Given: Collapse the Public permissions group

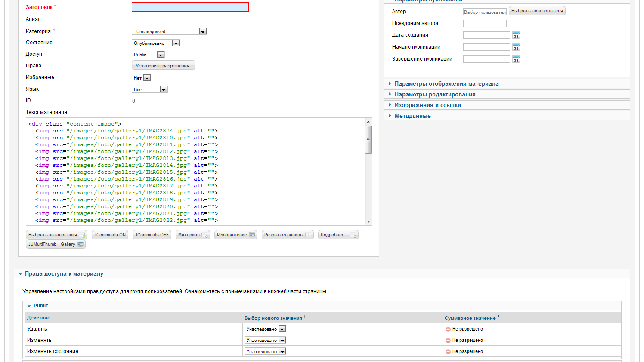Looking at the screenshot, I should (40, 306).
